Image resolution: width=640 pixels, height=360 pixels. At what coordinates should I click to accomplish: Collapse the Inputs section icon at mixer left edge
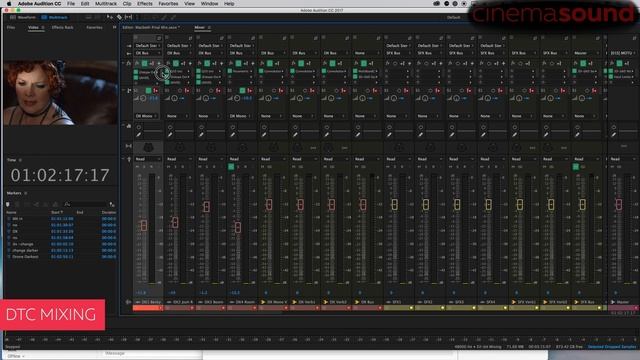129,46
